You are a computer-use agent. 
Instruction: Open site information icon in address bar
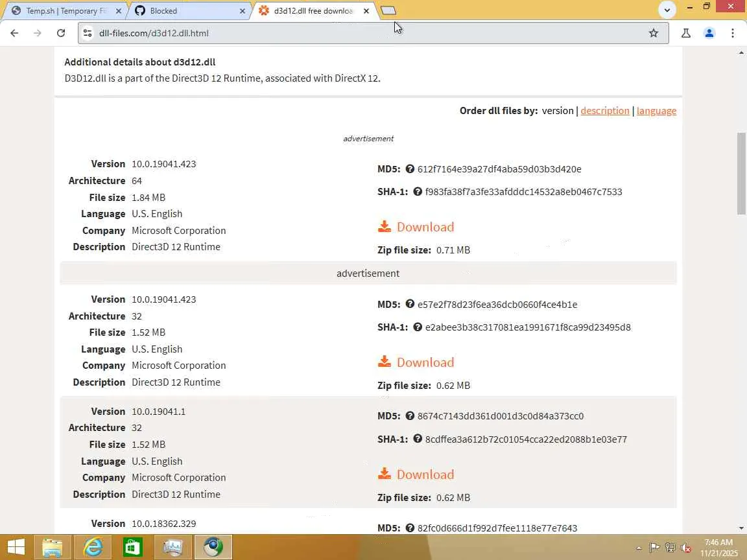[88, 33]
